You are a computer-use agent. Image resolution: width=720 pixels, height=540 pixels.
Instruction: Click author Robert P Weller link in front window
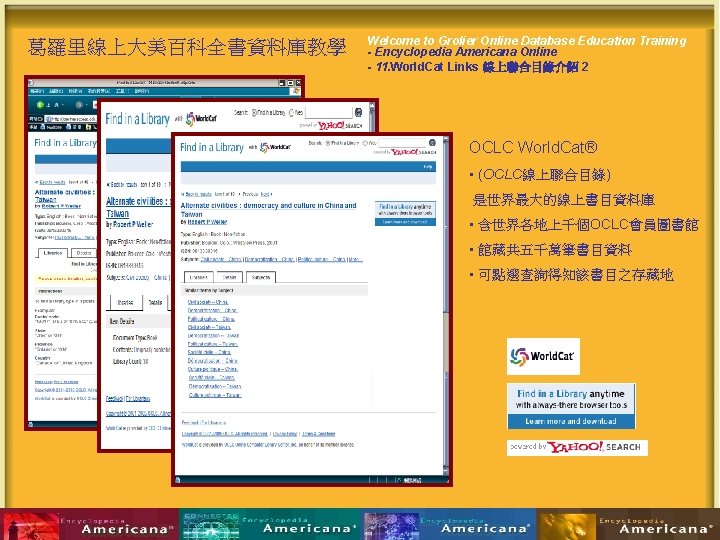(x=208, y=222)
